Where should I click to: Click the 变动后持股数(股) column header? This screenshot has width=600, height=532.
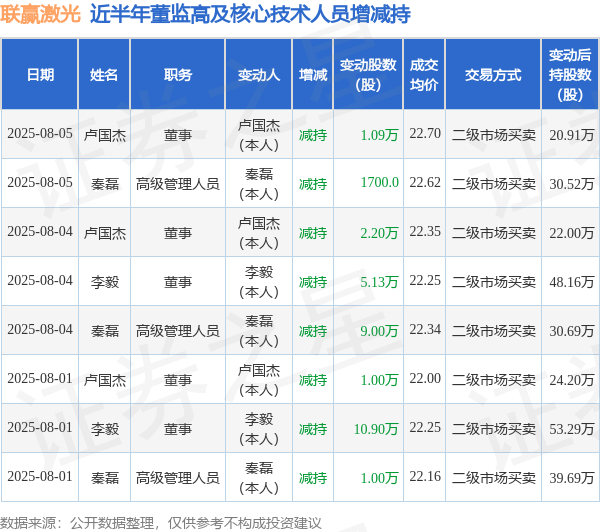point(570,75)
